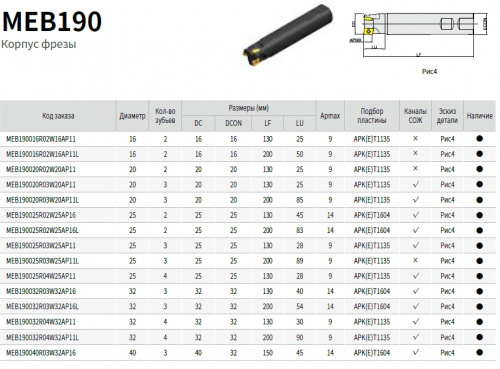The width and height of the screenshot is (500, 369).
Task: Select order code MEB190032R03W32AP16
Action: point(41,291)
